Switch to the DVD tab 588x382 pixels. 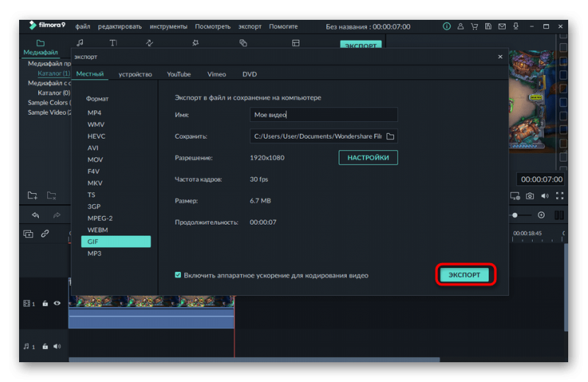249,74
